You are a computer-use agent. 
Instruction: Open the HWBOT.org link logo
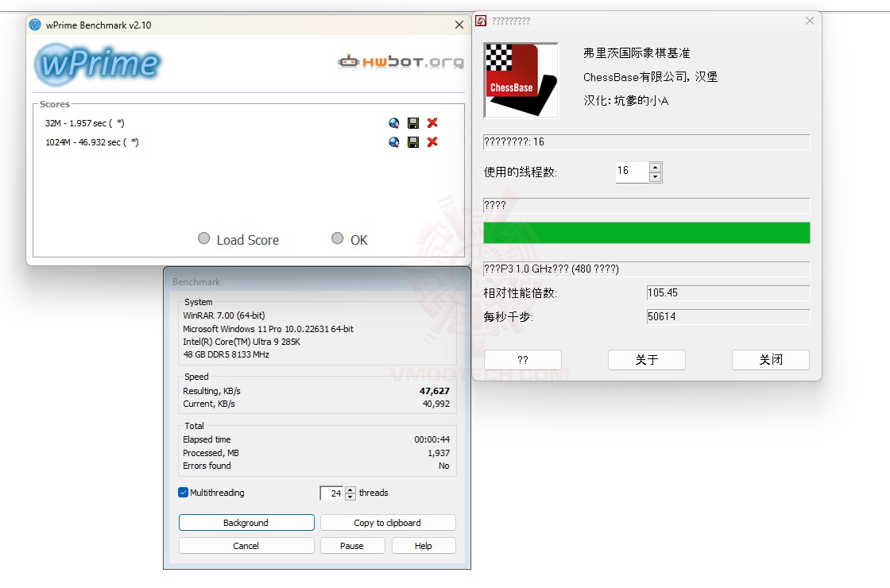400,61
